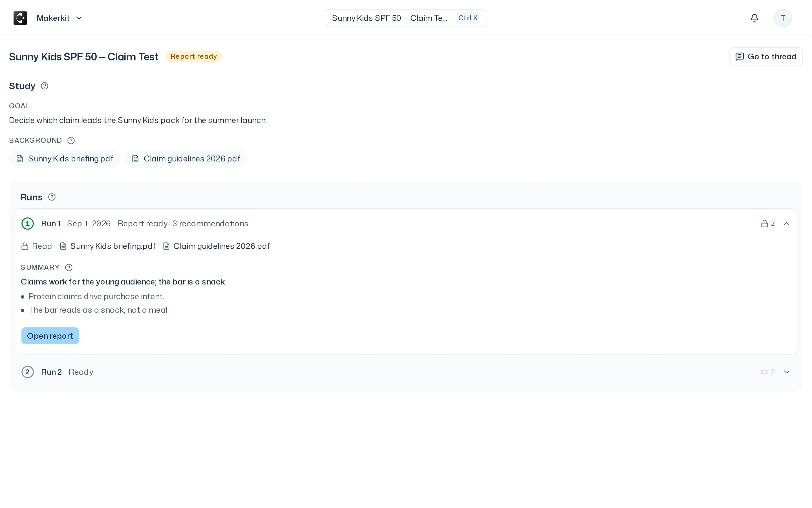
Task: Open the user avatar T menu
Action: click(x=783, y=18)
